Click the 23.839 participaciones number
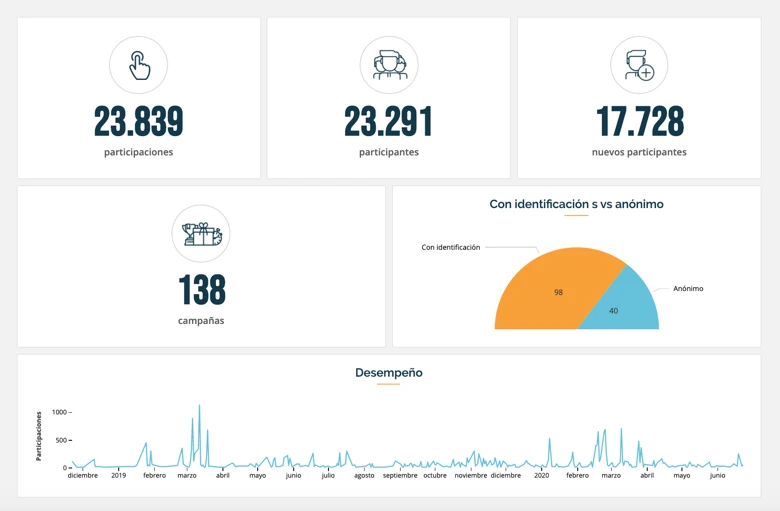This screenshot has width=780, height=511. click(x=139, y=122)
